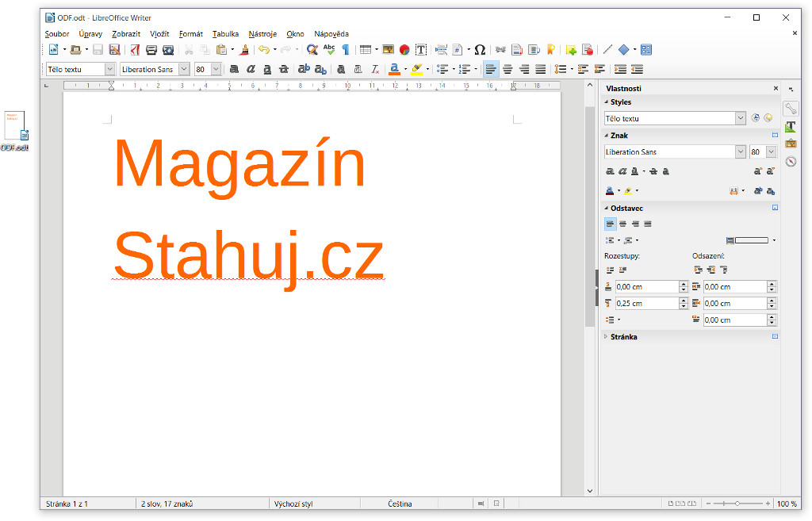Screen dimensions: 812x521
Task: Open the Úpravy menu
Action: (90, 34)
